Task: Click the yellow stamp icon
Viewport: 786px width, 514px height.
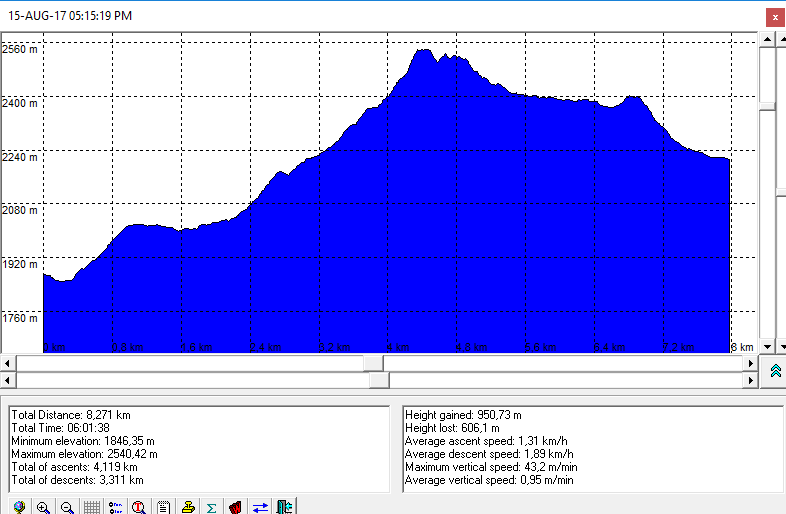Action: [187, 507]
